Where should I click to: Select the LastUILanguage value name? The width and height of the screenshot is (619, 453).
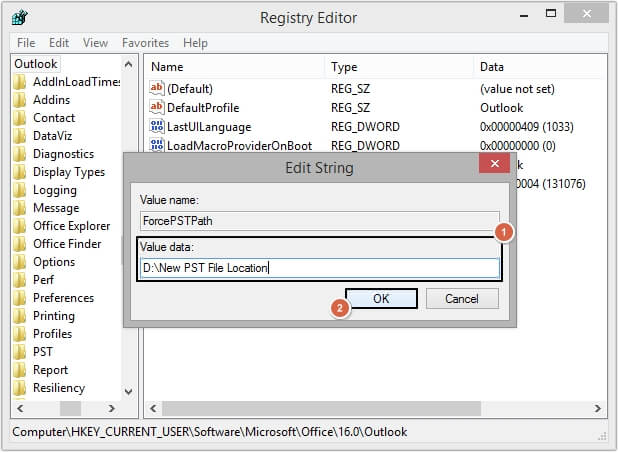[x=209, y=127]
